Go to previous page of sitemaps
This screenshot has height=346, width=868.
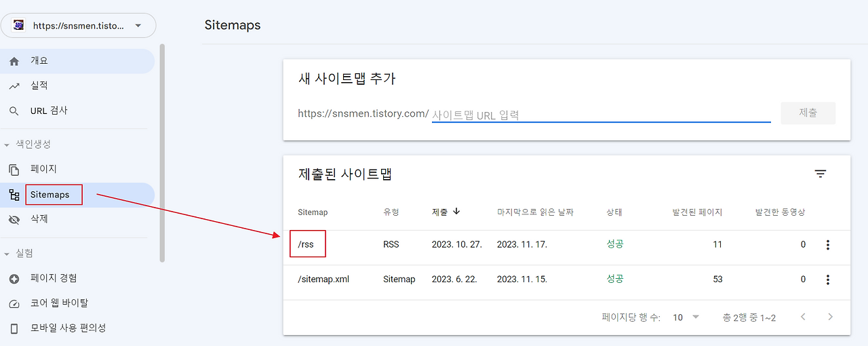(x=803, y=317)
